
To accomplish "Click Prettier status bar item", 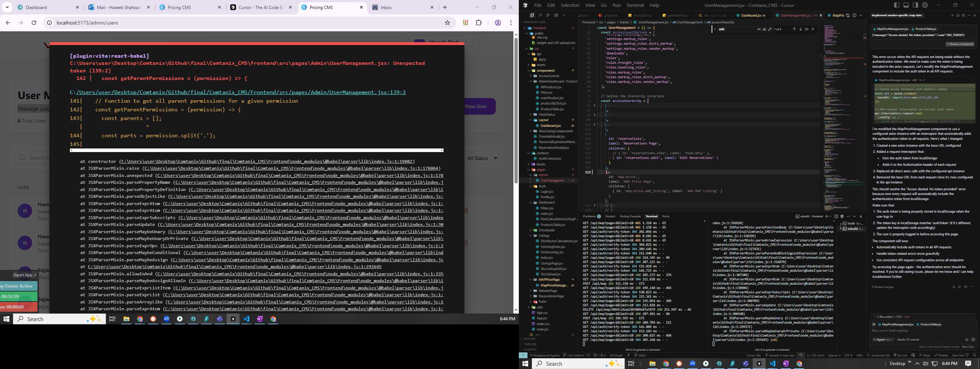I will click(x=941, y=355).
